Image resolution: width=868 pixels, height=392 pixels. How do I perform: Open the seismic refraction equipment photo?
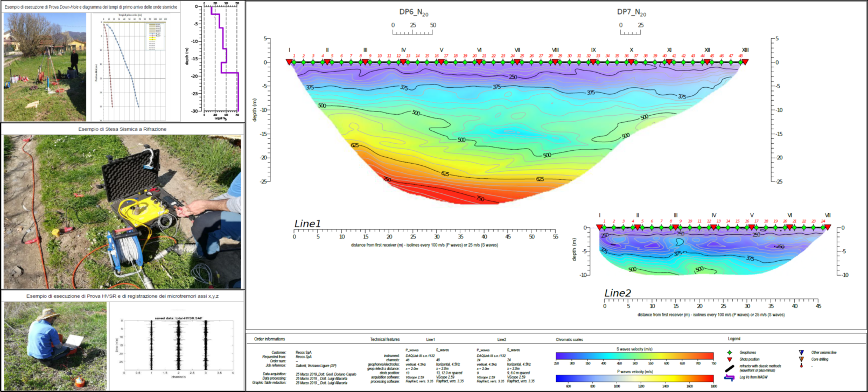(x=122, y=212)
